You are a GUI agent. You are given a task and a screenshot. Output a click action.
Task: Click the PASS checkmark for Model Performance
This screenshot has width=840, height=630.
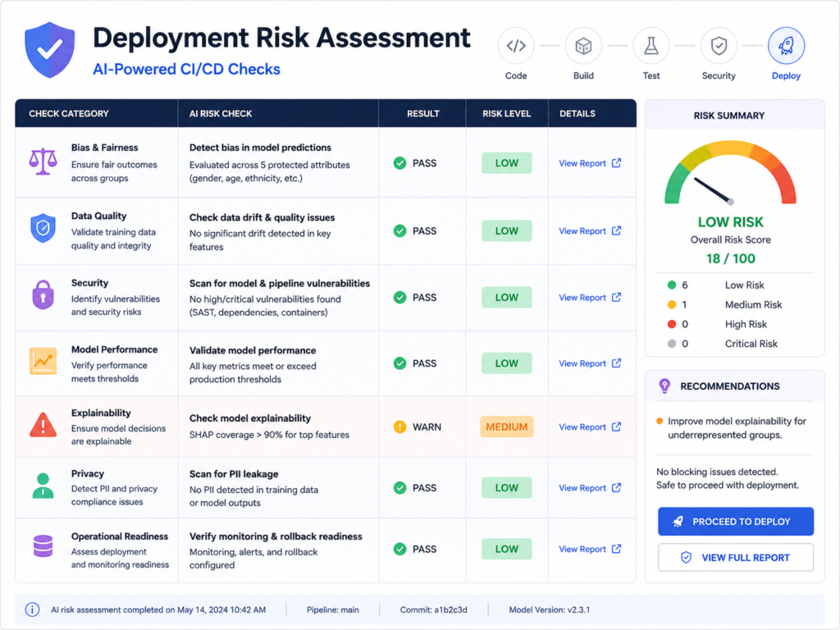coord(399,363)
